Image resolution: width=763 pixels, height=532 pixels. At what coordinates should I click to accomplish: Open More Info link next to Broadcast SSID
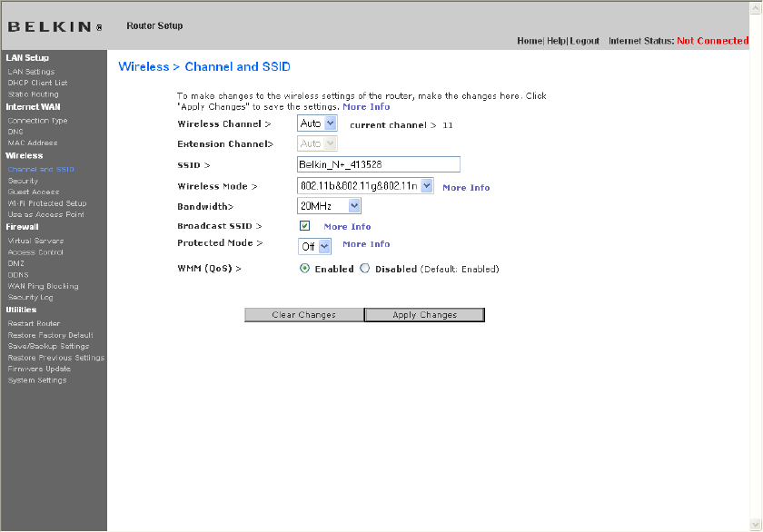pyautogui.click(x=347, y=227)
